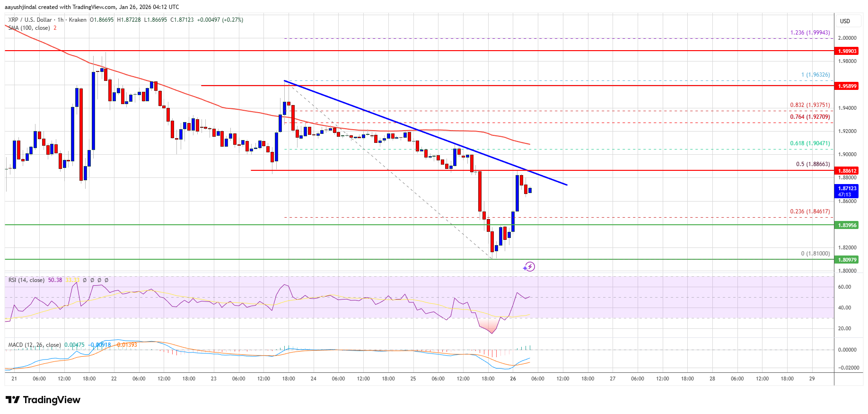Select the MACD (12, 26, close) legend

point(35,345)
